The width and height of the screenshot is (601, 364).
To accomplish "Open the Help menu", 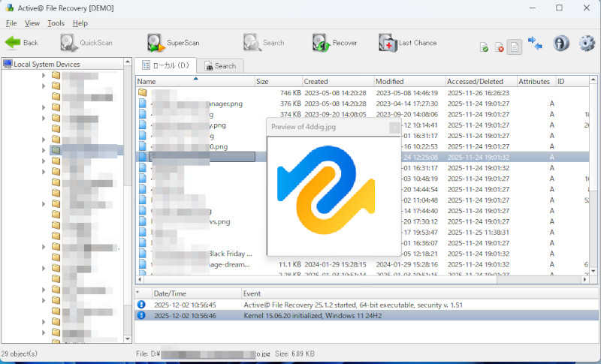I will click(80, 23).
